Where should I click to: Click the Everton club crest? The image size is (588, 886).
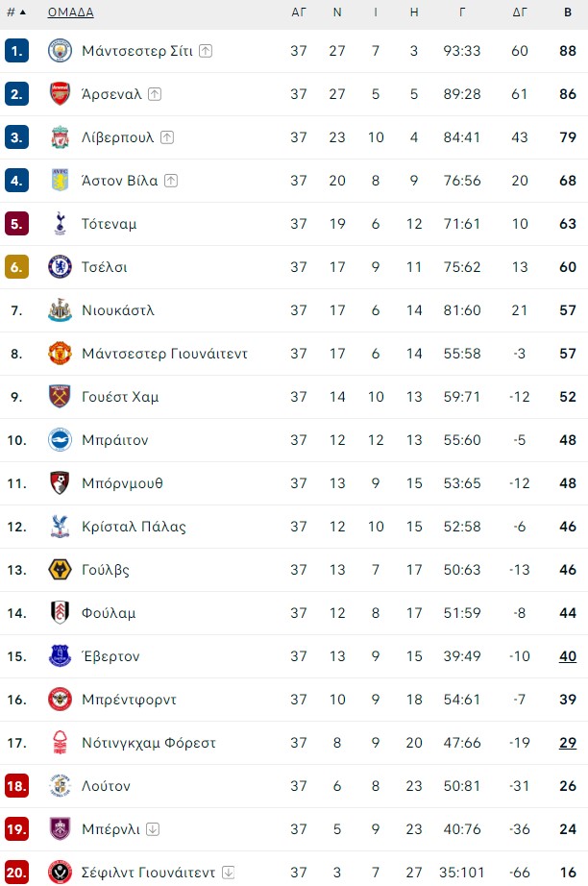60,656
